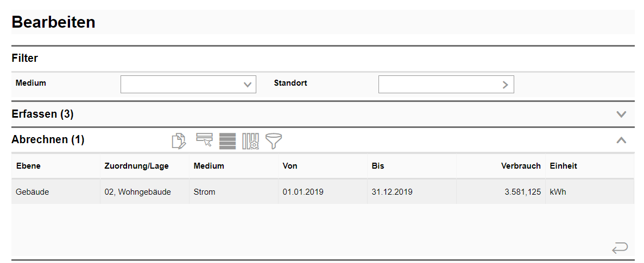Click the multi-document edit pencil icon
This screenshot has height=263, width=644.
point(179,141)
